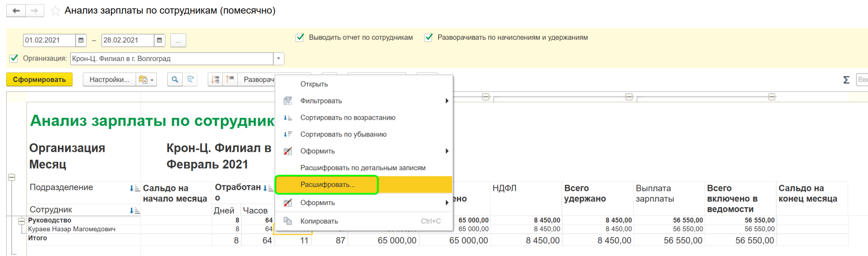Open the Организация dropdown list
The height and width of the screenshot is (256, 868).
(x=278, y=58)
